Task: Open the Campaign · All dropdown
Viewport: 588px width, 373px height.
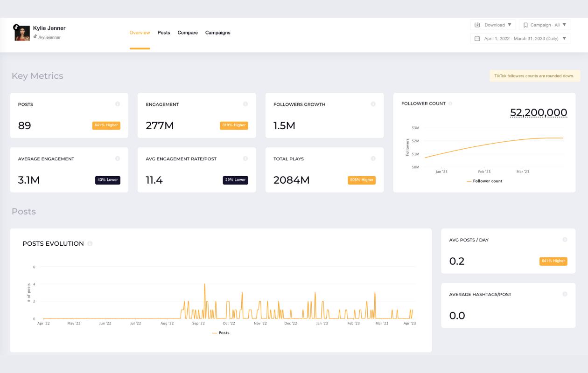Action: (x=545, y=25)
